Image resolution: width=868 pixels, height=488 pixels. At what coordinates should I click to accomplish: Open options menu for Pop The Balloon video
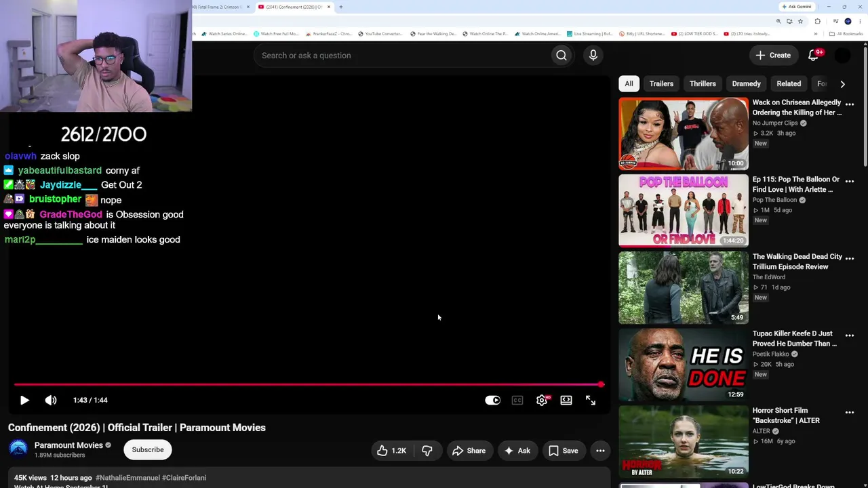[x=850, y=182]
